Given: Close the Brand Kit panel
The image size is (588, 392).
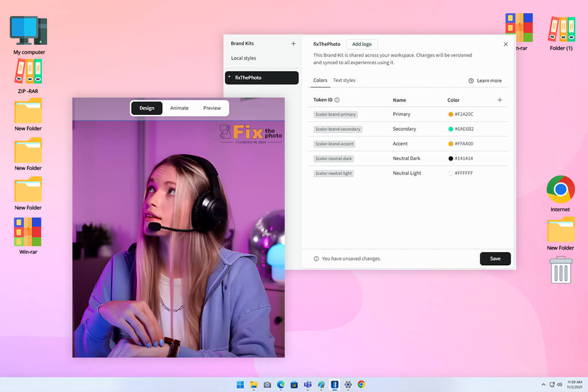Looking at the screenshot, I should click(x=505, y=44).
